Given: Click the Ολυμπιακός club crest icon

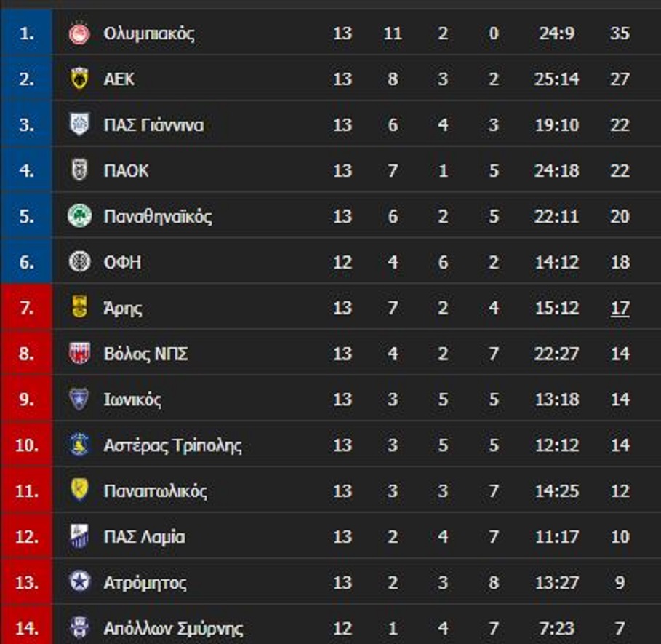Looking at the screenshot, I should point(79,33).
